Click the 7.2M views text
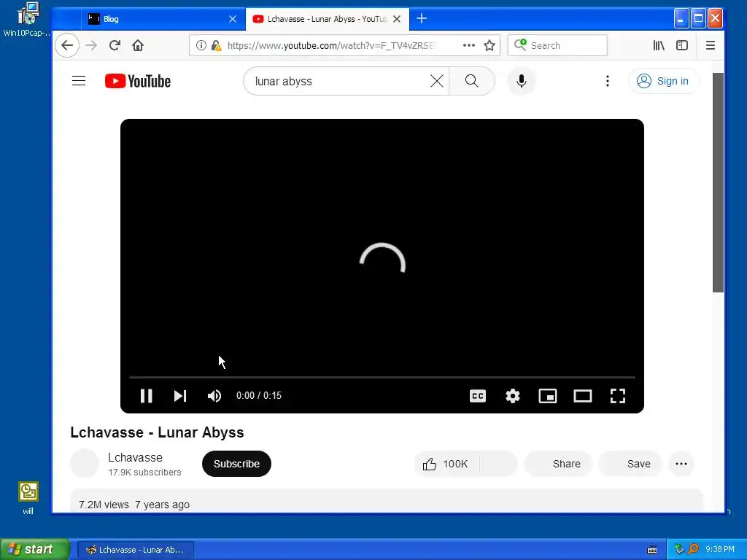This screenshot has height=560, width=747. [x=104, y=505]
